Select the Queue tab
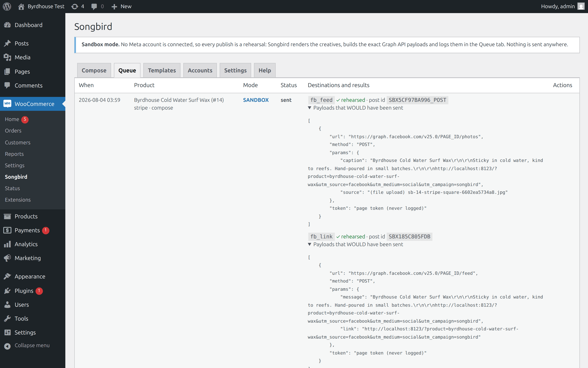588x368 pixels. point(127,70)
